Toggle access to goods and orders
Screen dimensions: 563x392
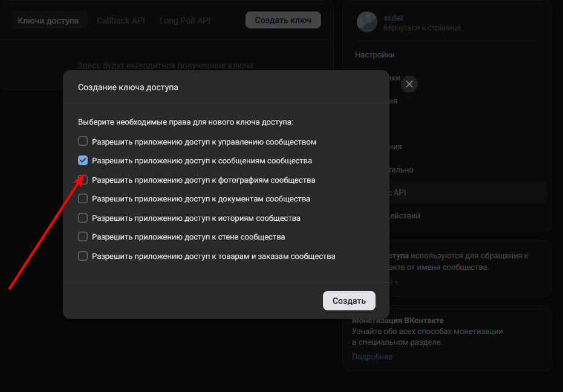[x=83, y=256]
